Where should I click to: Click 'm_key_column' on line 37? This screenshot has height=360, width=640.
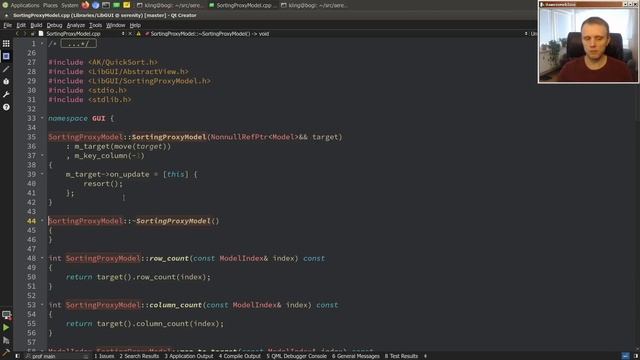pyautogui.click(x=101, y=156)
